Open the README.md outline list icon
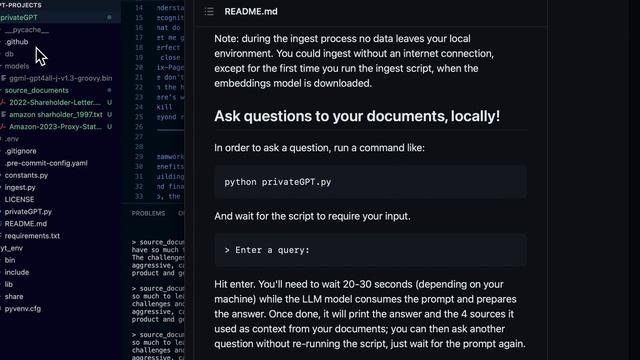Screen dimensions: 640x360 click(209, 11)
